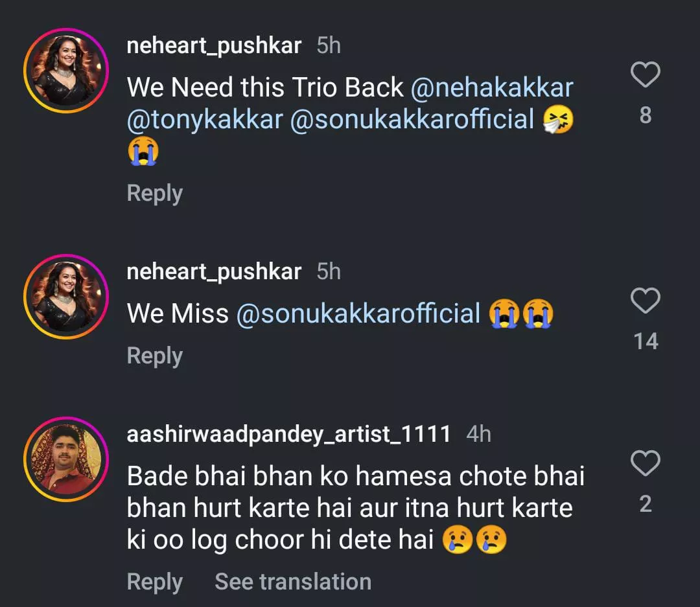
Task: Open the aashirwaadpandey_artist_1111 username
Action: pyautogui.click(x=288, y=434)
